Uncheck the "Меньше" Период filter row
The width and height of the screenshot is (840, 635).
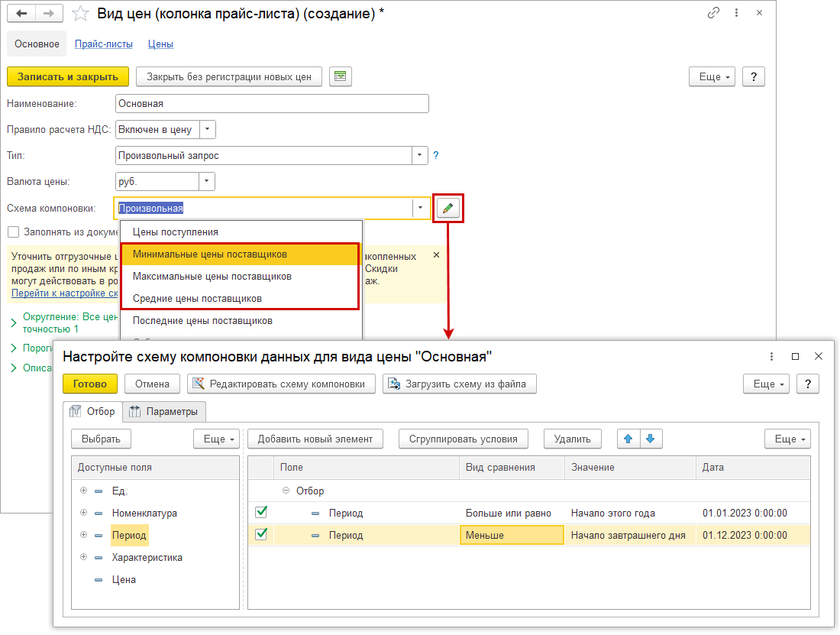pyautogui.click(x=261, y=534)
